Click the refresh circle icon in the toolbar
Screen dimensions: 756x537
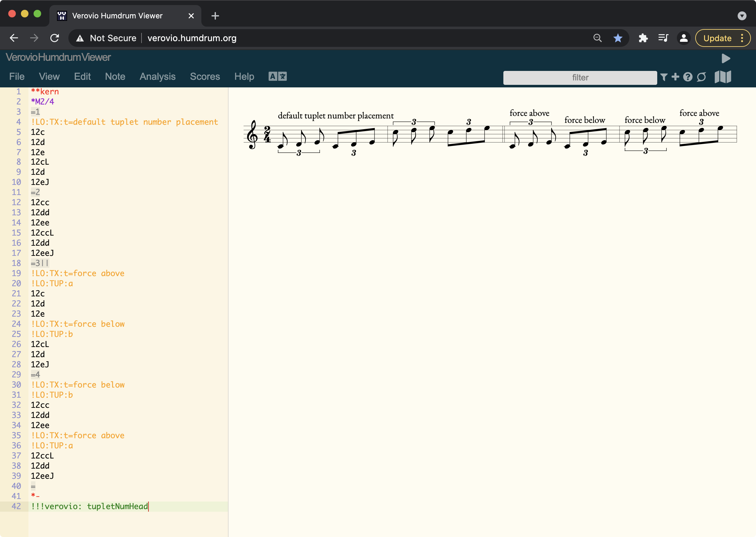tap(702, 77)
